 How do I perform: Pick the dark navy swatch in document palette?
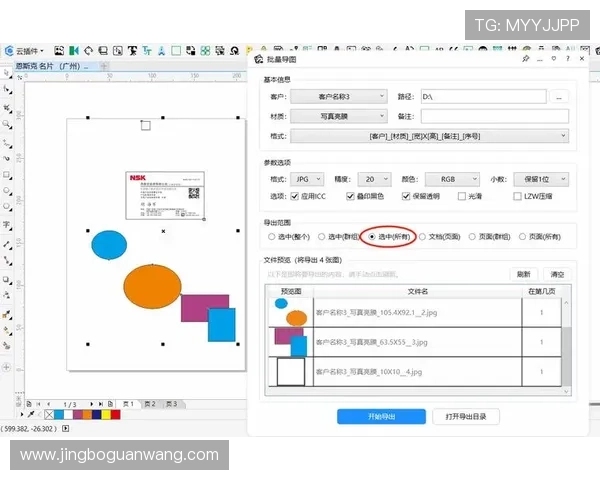pos(96,415)
